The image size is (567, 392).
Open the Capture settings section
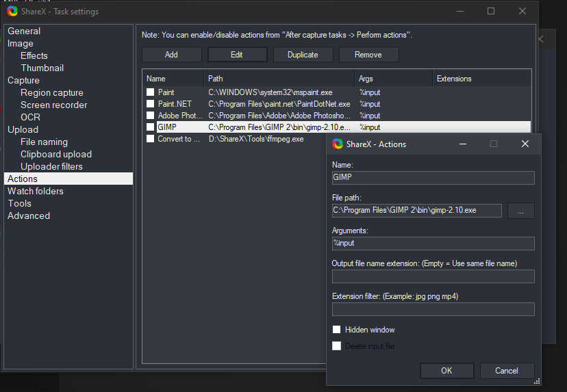(23, 80)
